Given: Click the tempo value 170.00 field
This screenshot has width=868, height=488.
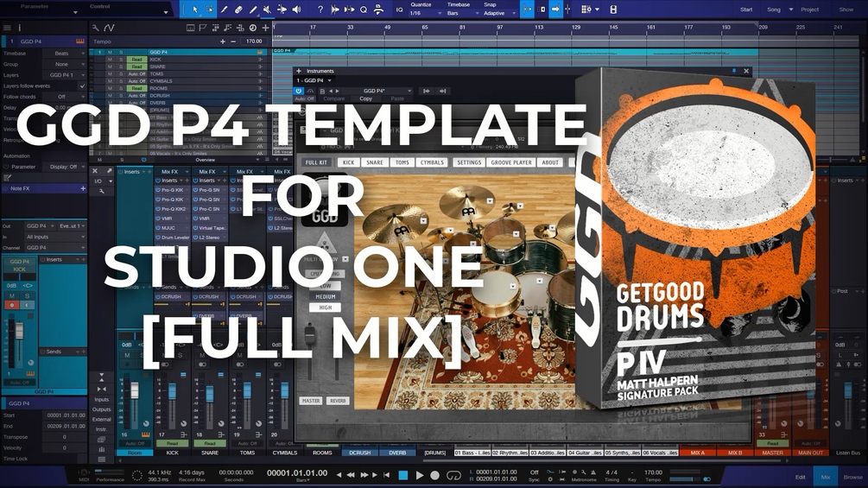Looking at the screenshot, I should point(254,41).
